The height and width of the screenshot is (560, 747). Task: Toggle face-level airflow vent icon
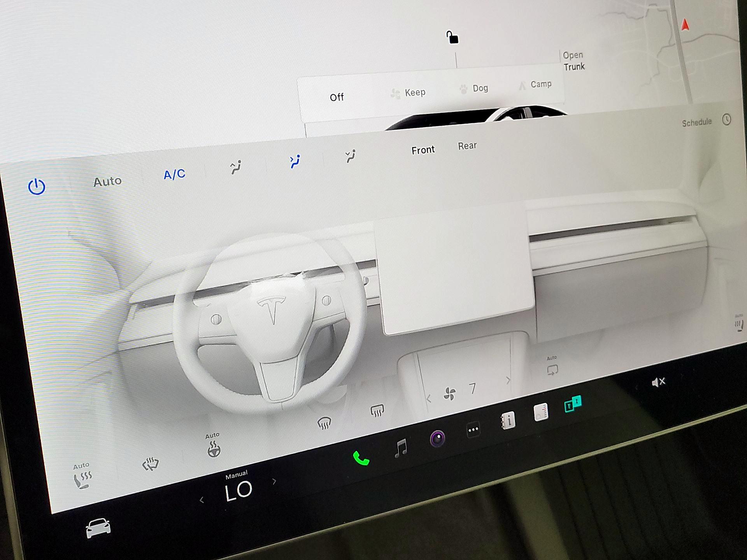(x=295, y=161)
